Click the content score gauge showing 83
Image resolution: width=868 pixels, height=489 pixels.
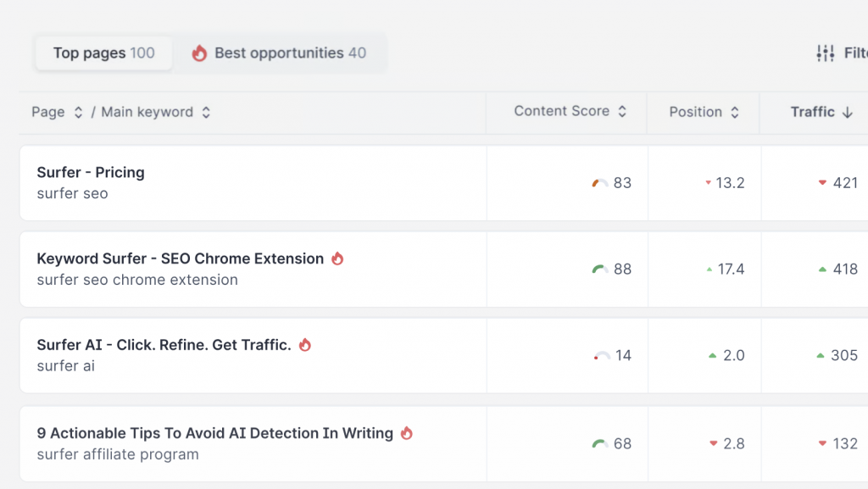click(600, 183)
